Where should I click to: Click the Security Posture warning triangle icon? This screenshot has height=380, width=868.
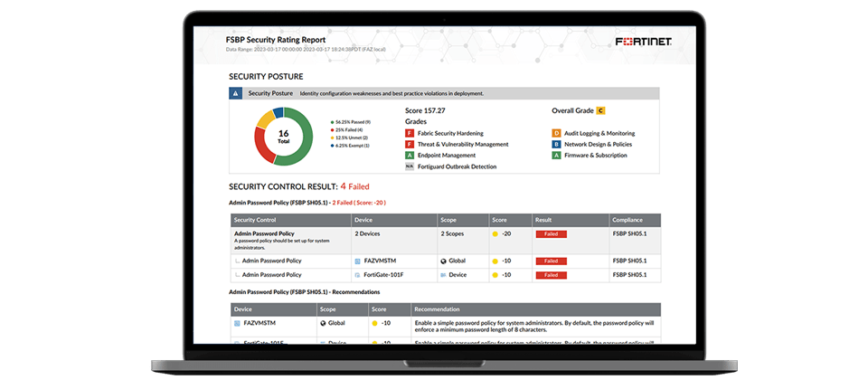tap(235, 93)
